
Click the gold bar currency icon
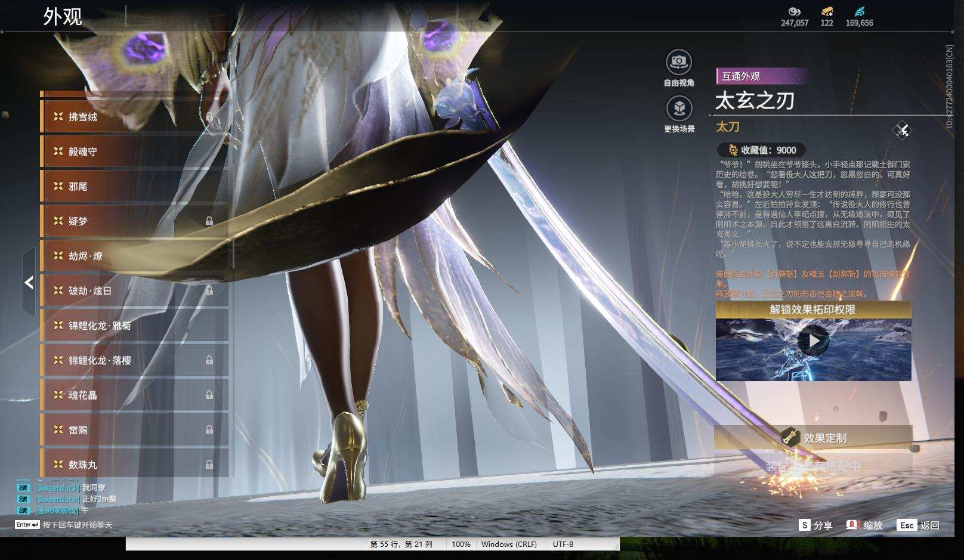[x=827, y=11]
